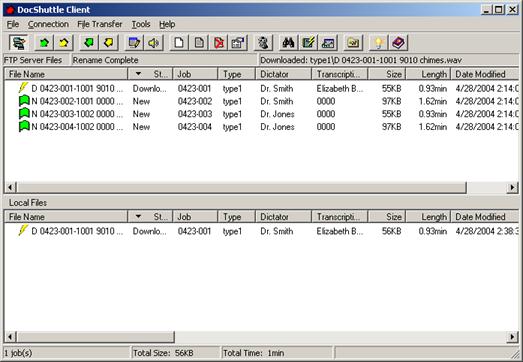Click the text document page icon

pos(199,43)
